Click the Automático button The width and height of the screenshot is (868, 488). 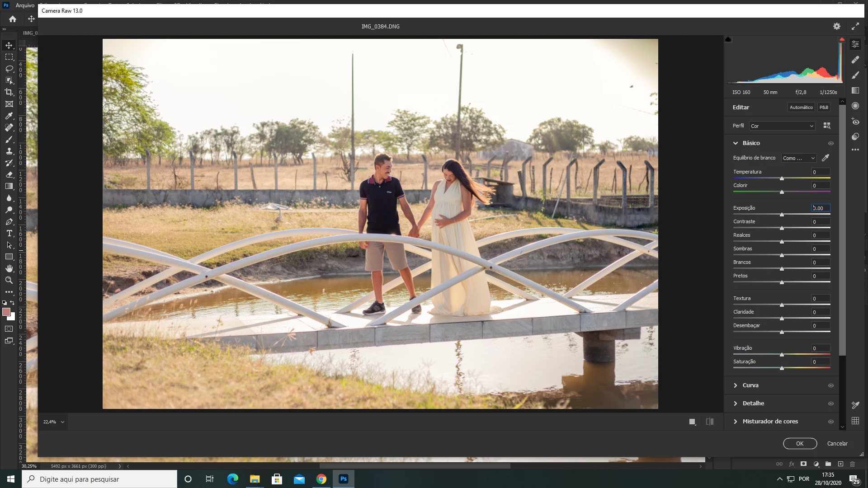tap(801, 108)
